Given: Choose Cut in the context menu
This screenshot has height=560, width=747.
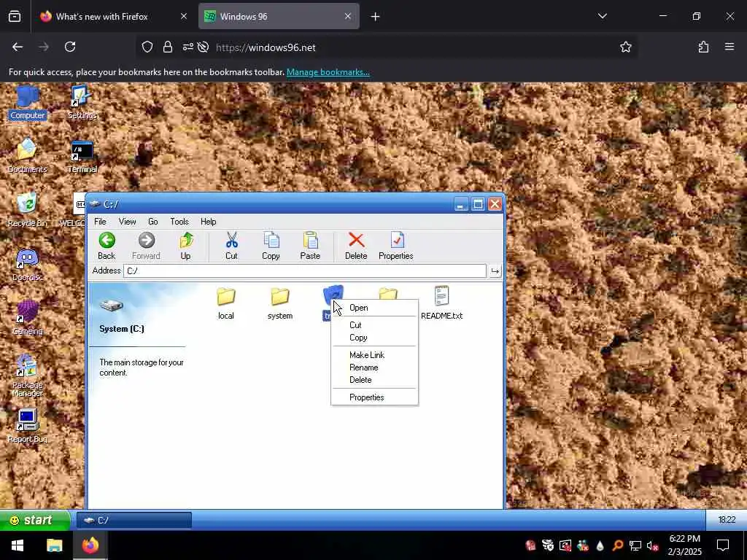Looking at the screenshot, I should (x=374, y=324).
